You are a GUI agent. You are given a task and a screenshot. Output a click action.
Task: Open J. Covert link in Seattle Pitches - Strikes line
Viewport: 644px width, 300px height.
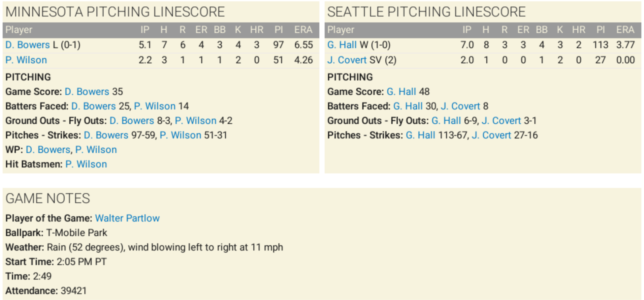pos(491,135)
